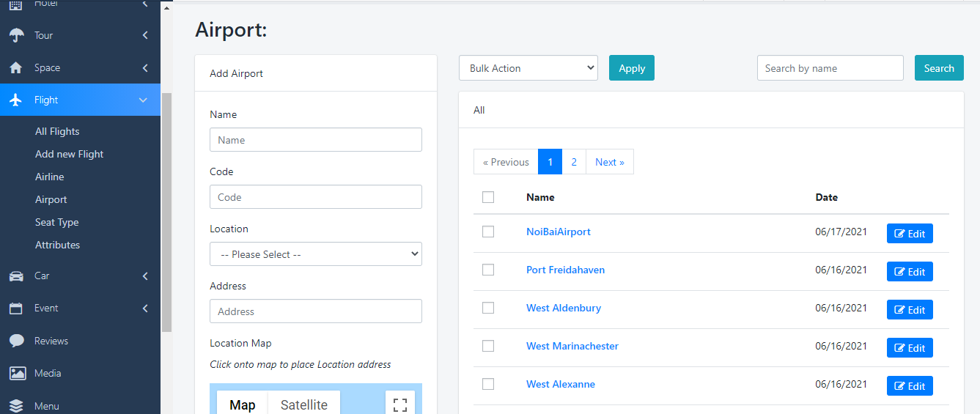Click the Event calendar icon
The height and width of the screenshot is (414, 980).
click(16, 308)
